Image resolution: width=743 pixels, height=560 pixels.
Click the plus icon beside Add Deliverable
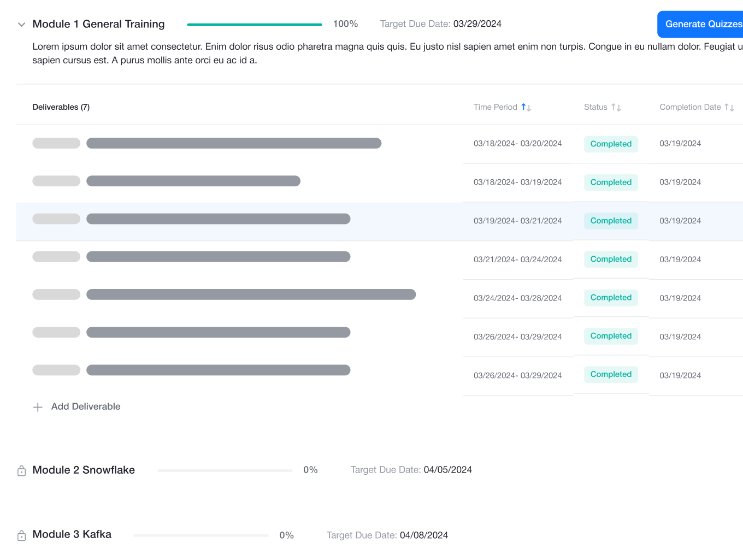click(x=38, y=406)
